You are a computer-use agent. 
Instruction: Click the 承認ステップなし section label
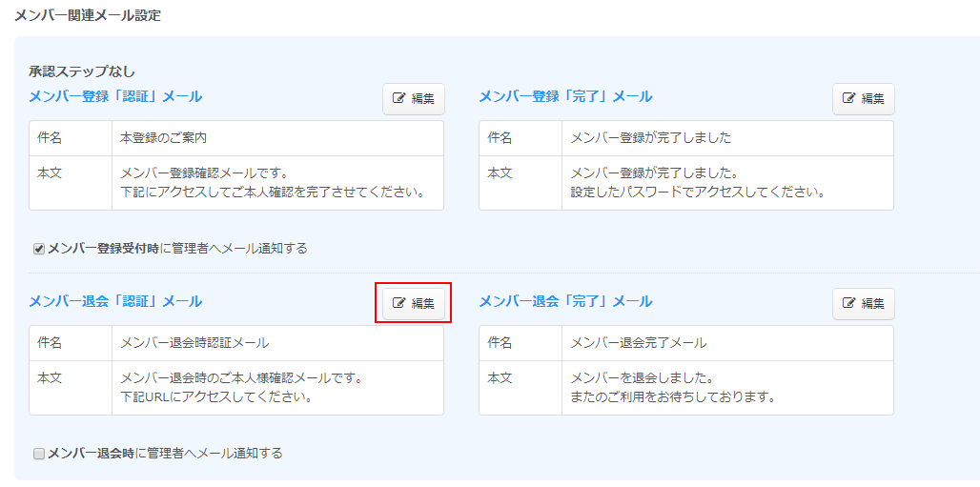click(x=82, y=71)
